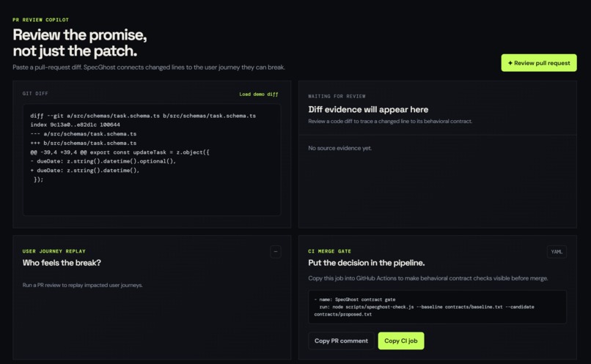Image resolution: width=591 pixels, height=364 pixels.
Task: Focus the git diff text area
Action: (x=152, y=160)
